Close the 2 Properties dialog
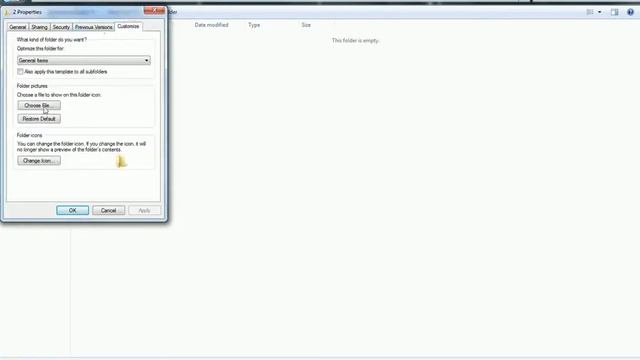 coord(154,10)
